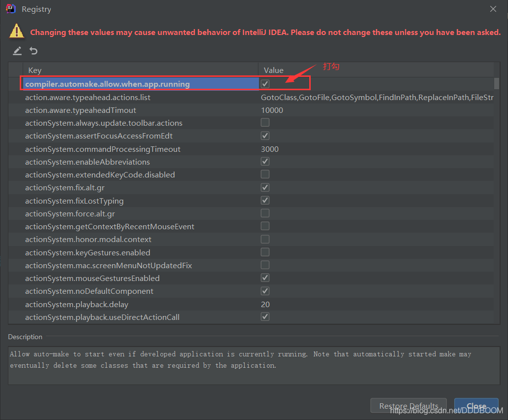Toggle compiler.automake.allow.when.app.running checkbox
The width and height of the screenshot is (508, 420).
click(265, 84)
